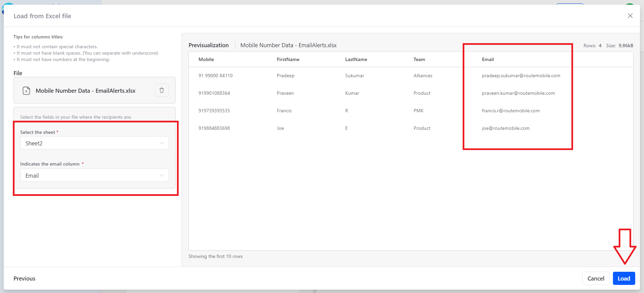Click the Previsualization heading
The image size is (644, 293).
click(208, 45)
